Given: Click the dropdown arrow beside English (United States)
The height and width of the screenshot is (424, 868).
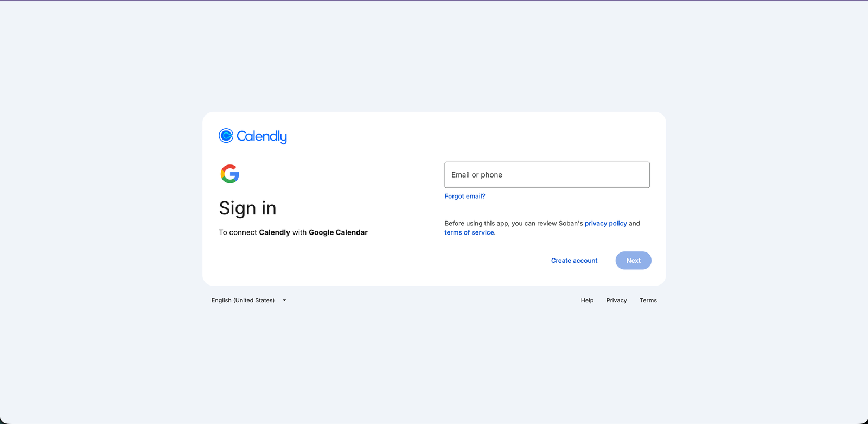Looking at the screenshot, I should pyautogui.click(x=284, y=300).
